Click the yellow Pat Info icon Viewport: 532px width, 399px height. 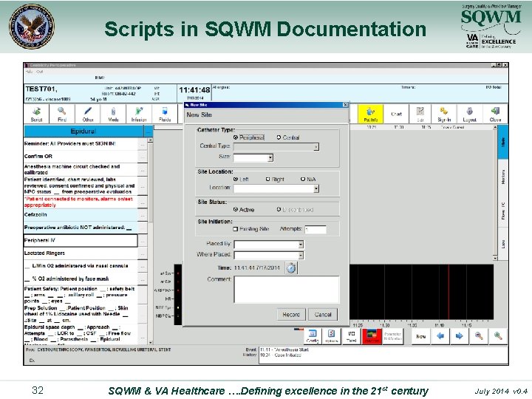coord(370,114)
